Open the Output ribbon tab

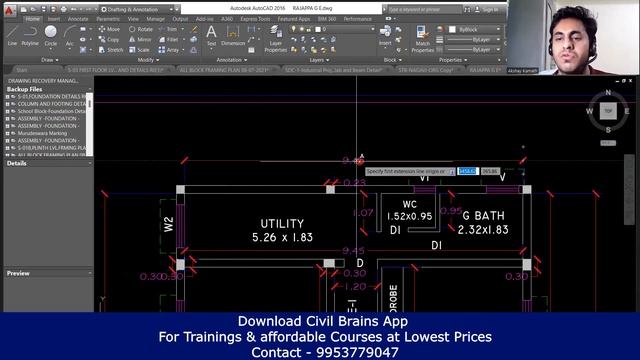(180, 19)
